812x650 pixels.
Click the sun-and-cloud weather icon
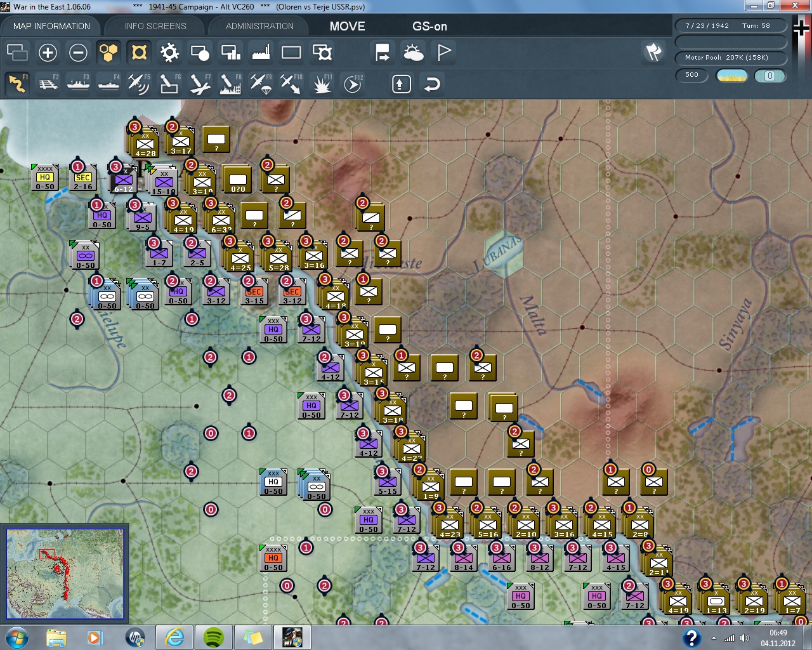click(414, 53)
